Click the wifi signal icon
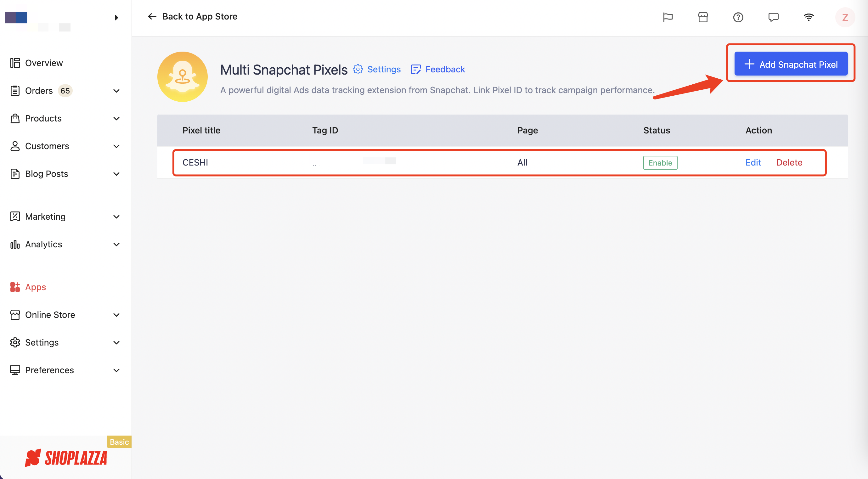This screenshot has height=479, width=868. [x=808, y=17]
